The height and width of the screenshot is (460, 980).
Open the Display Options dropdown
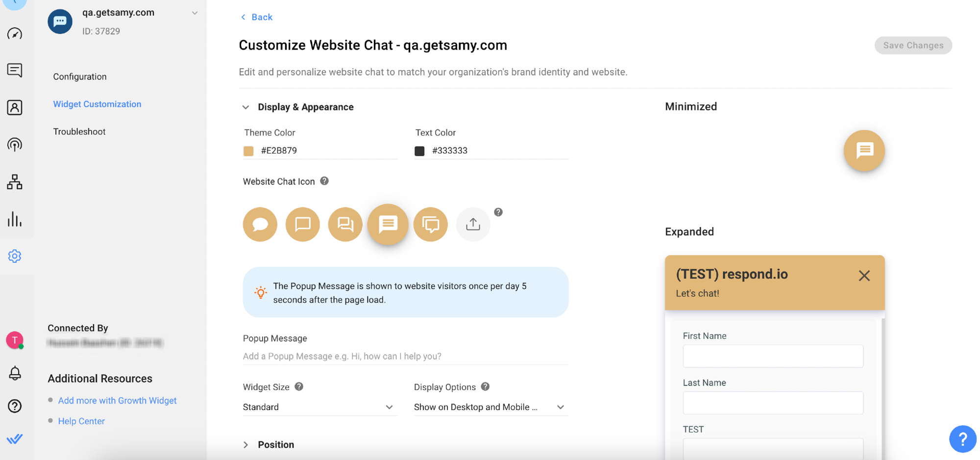pos(490,407)
